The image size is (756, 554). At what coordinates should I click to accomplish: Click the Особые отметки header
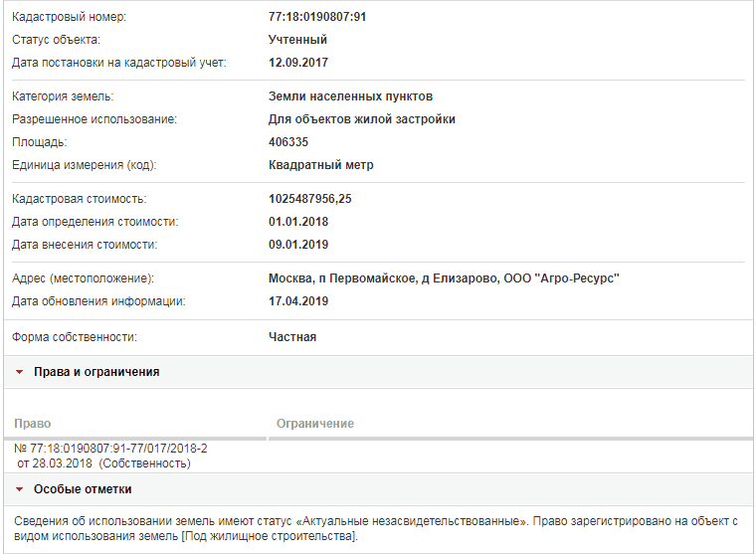point(83,489)
